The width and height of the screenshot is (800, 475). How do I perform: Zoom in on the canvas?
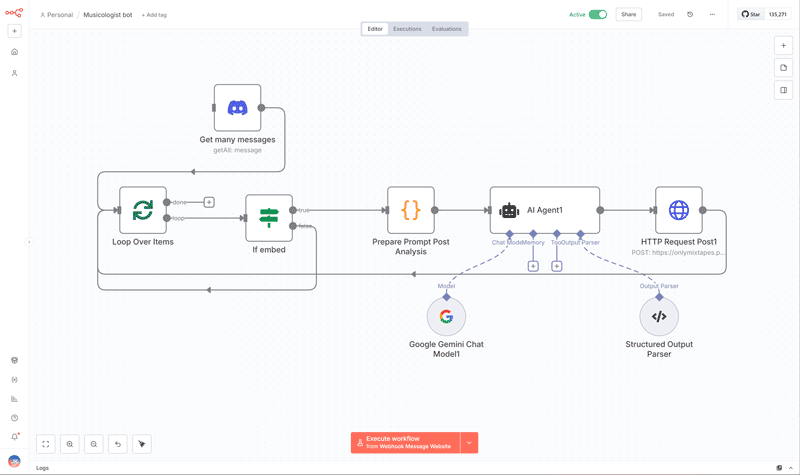(x=70, y=444)
